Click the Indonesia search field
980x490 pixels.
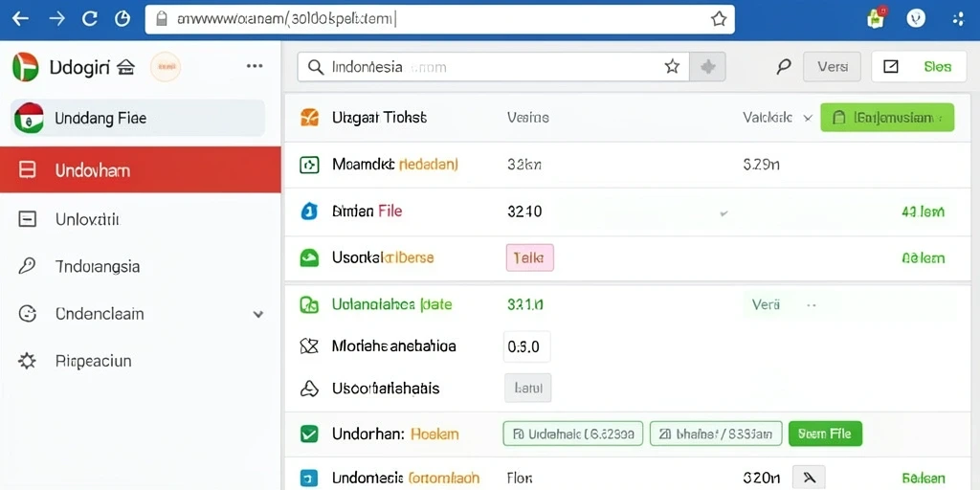[493, 67]
